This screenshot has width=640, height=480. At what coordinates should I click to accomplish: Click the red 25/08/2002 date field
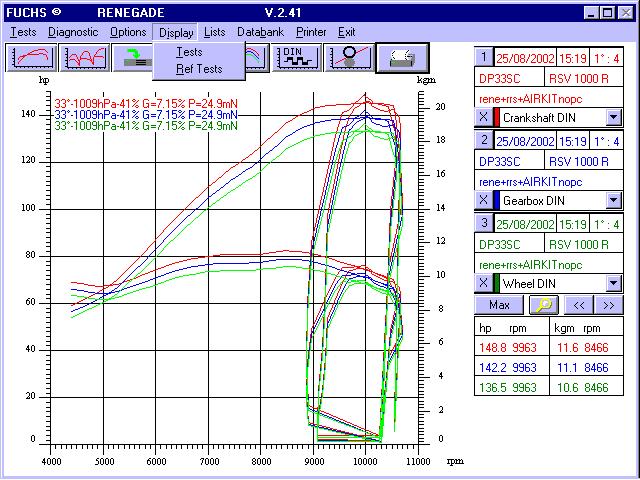pos(525,59)
